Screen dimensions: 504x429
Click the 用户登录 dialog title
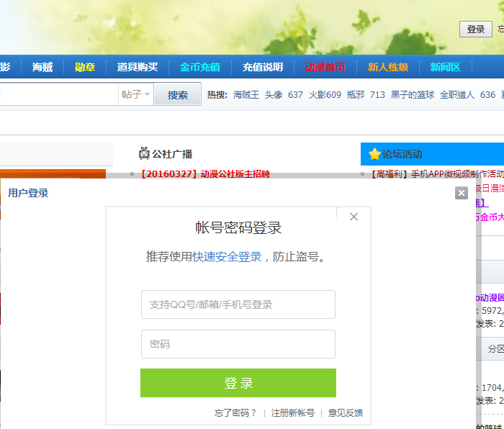coord(28,193)
